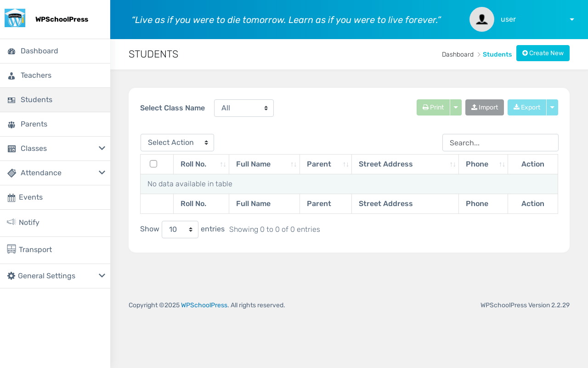Click the Teachers person icon

11,75
